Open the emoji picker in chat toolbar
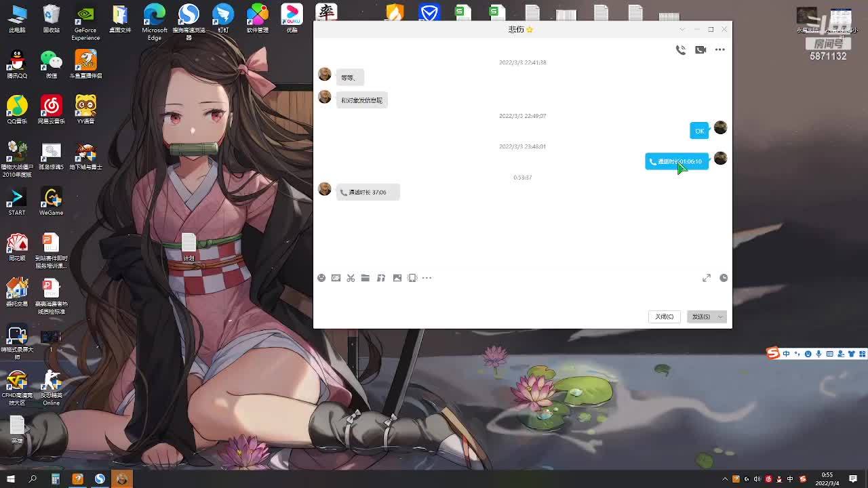868x488 pixels. [321, 278]
